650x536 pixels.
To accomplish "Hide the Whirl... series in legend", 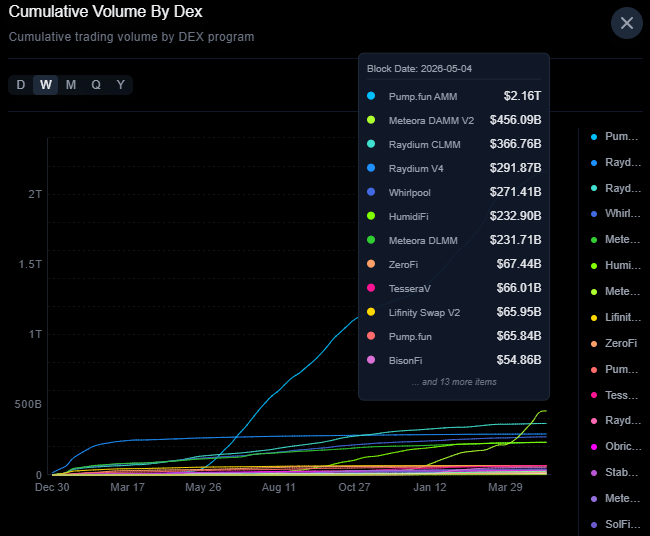I will coord(615,213).
